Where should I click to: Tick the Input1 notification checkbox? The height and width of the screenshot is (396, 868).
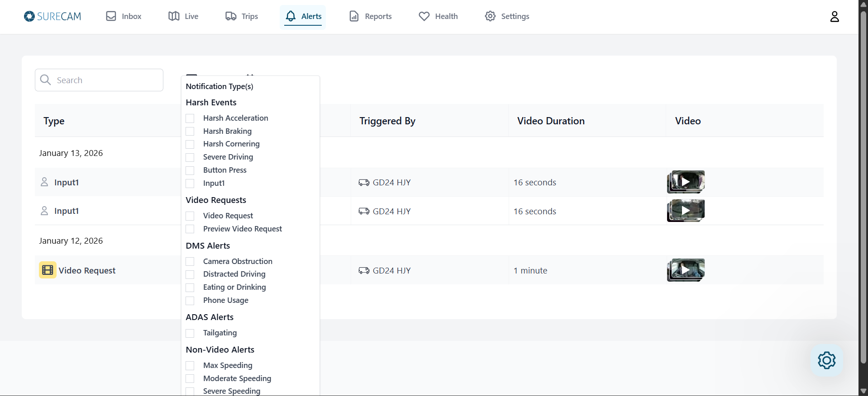(x=190, y=184)
